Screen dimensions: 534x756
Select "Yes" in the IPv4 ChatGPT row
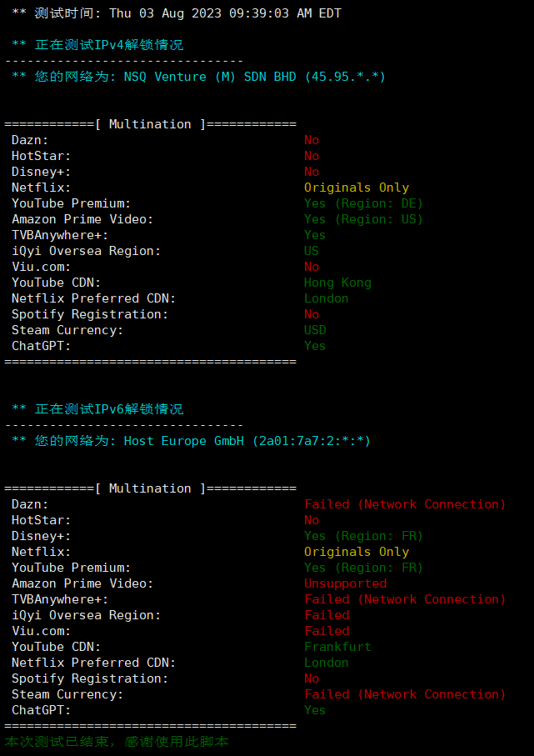315,346
